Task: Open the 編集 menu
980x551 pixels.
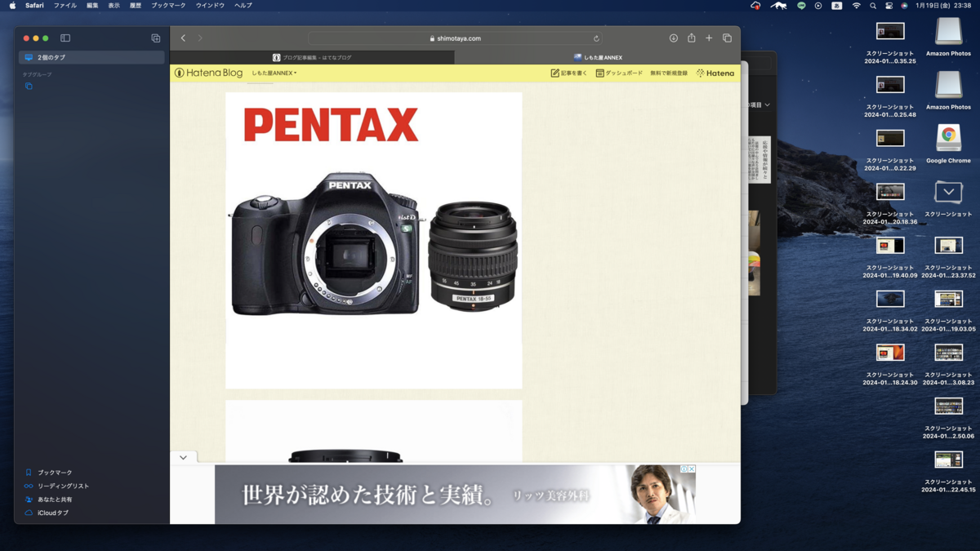Action: [92, 6]
